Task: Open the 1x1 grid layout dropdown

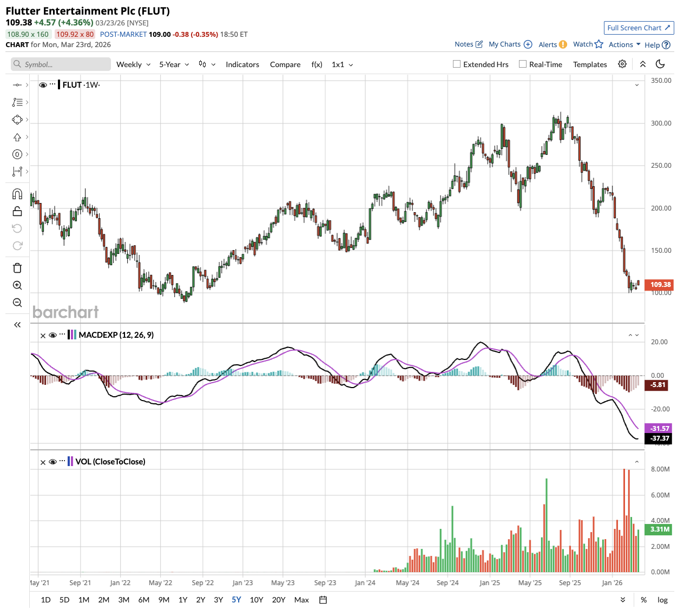Action: [343, 64]
